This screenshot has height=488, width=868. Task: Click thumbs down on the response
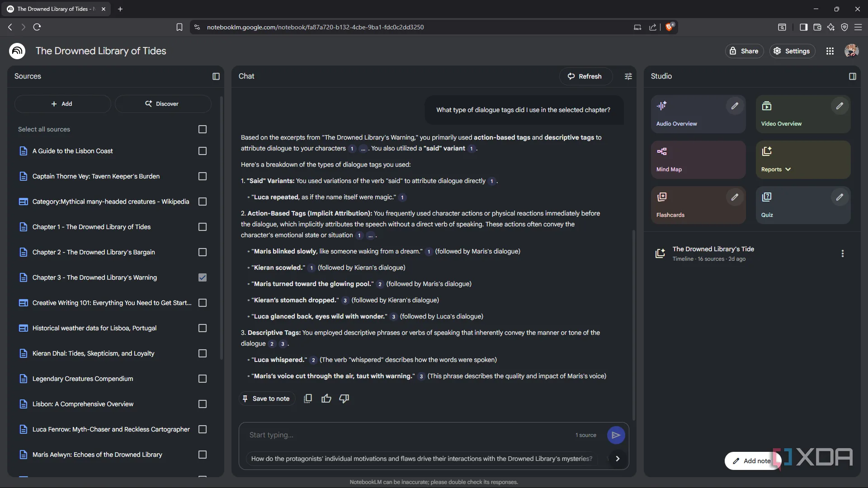344,399
